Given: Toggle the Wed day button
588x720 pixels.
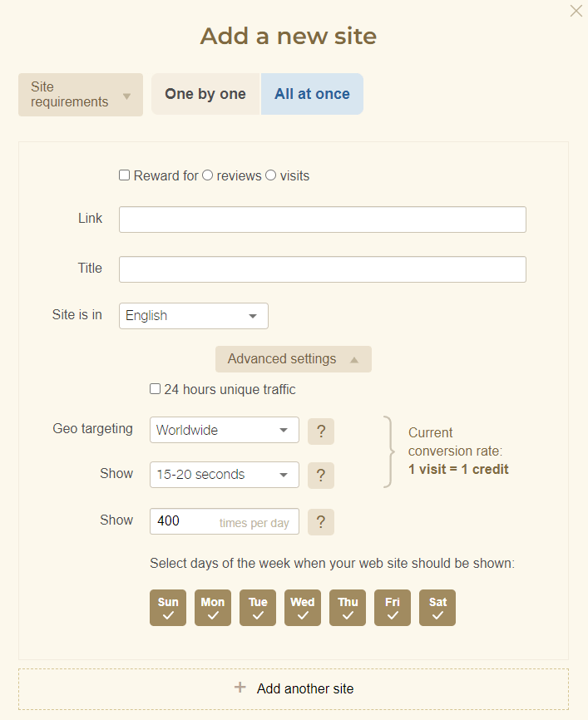Looking at the screenshot, I should (303, 608).
